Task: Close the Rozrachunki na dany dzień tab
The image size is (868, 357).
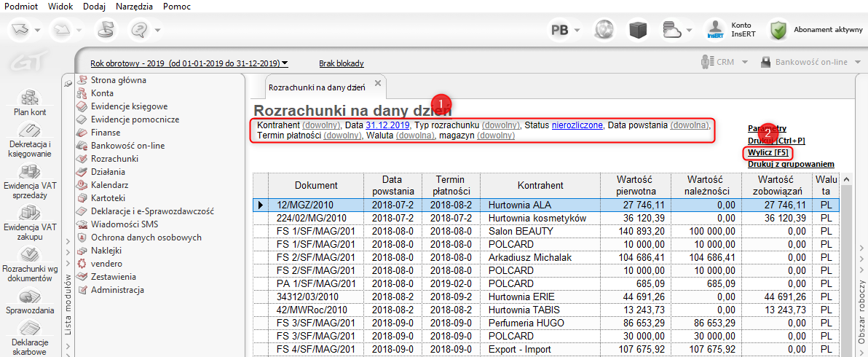Action: tap(377, 83)
